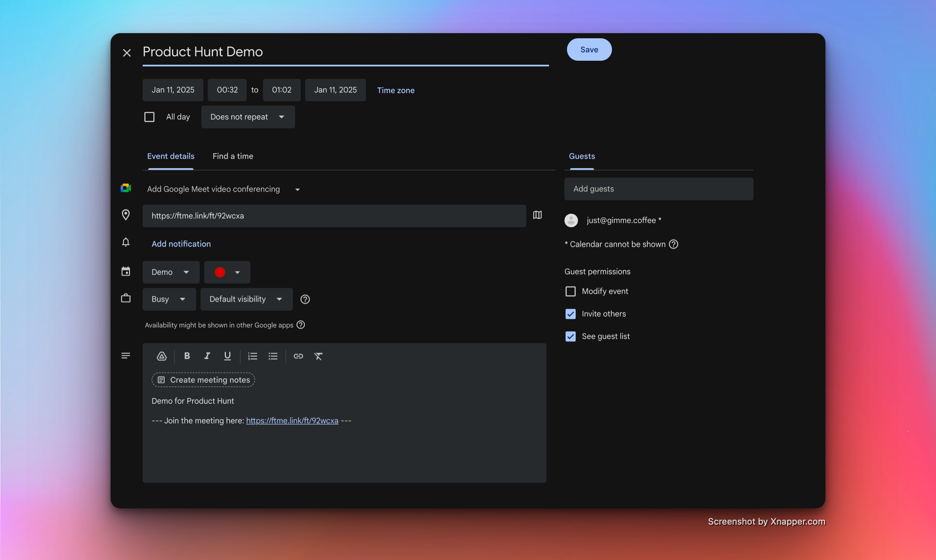The height and width of the screenshot is (560, 936).
Task: Switch to the Find a time tab
Action: (233, 156)
